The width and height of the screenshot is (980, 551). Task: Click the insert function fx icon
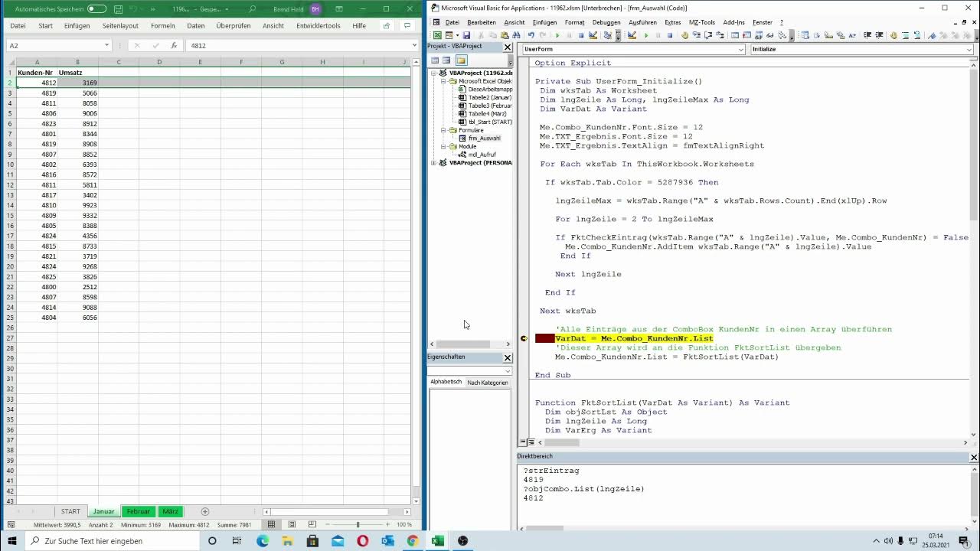[x=174, y=46]
